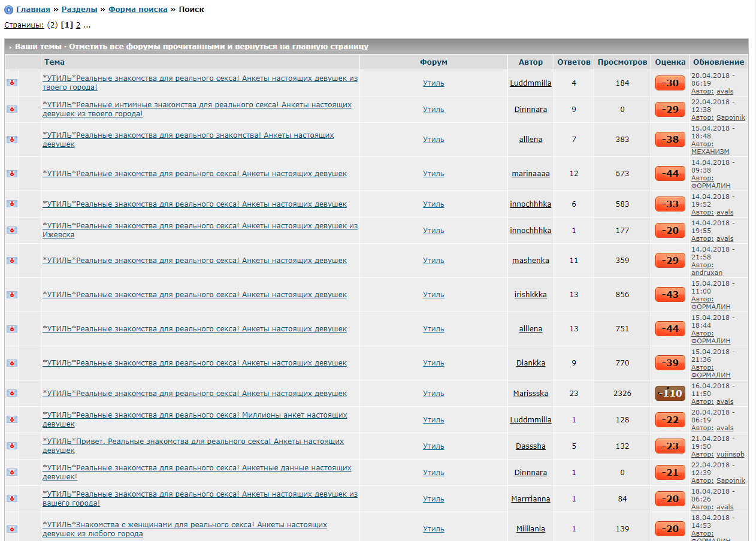The height and width of the screenshot is (541, 756).
Task: Click the Обновление column header
Action: [719, 62]
